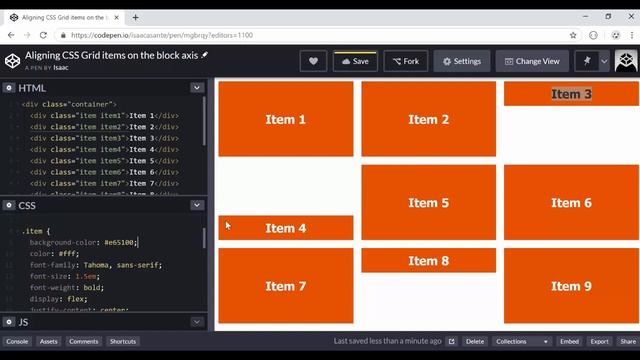Click the Item 6 grid box
Viewport: 640px width, 360px height.
[x=571, y=202]
